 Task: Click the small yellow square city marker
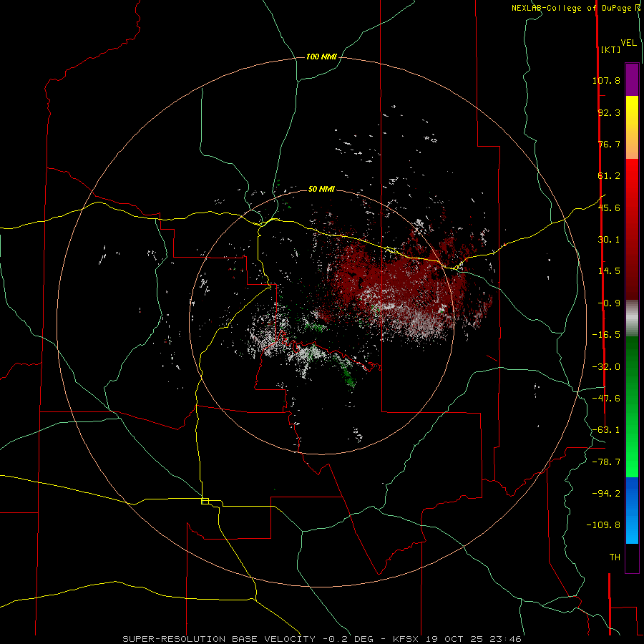[205, 501]
